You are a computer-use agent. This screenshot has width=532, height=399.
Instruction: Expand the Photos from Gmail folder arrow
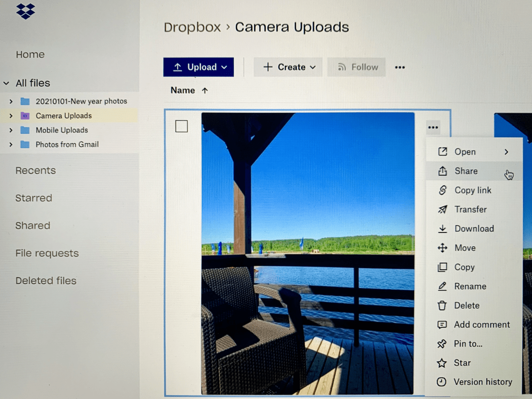point(11,145)
